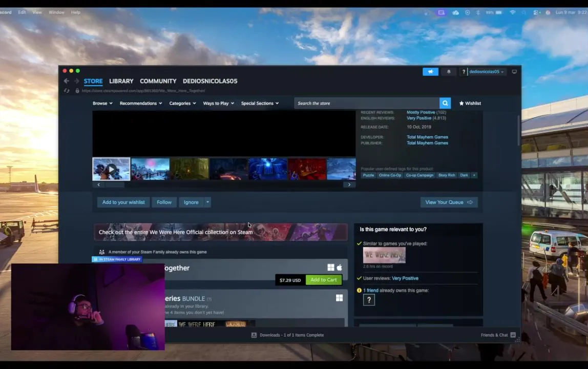588x369 pixels.
Task: Play the trailer video thumbnail
Action: point(111,169)
